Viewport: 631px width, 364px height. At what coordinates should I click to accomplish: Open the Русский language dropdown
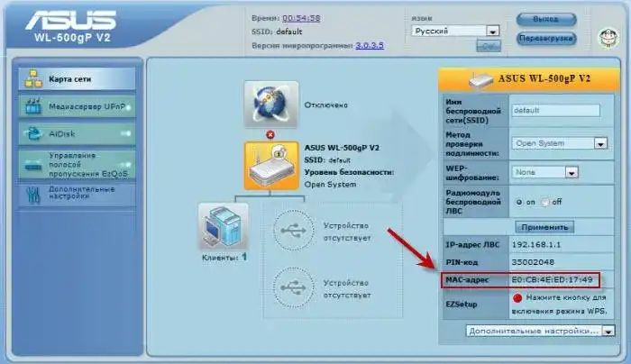[x=455, y=31]
